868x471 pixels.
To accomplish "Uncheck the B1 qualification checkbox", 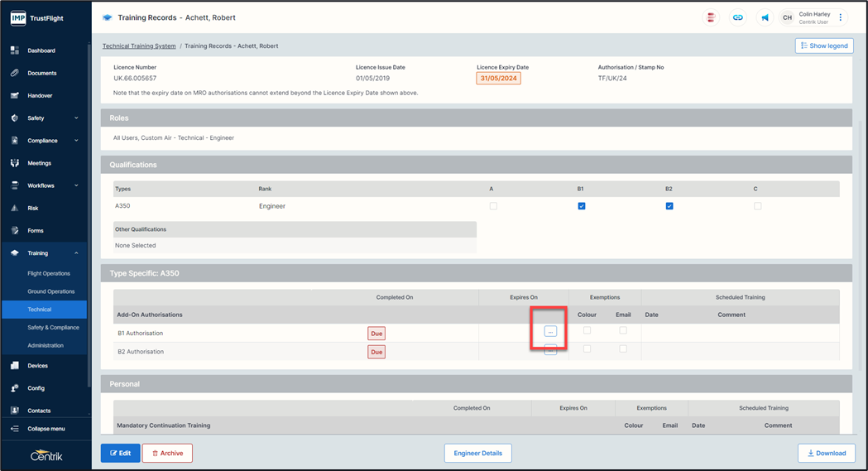I will 582,206.
